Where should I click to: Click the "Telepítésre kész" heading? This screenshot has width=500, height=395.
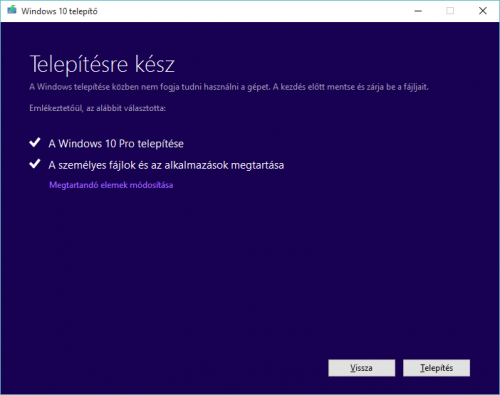pos(102,64)
